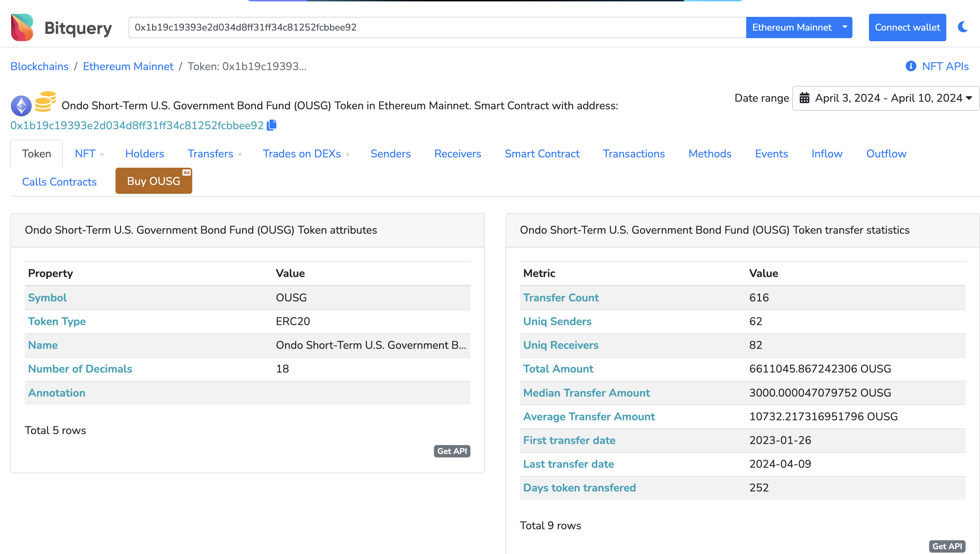Click the contract address link
Viewport: 980px width, 554px height.
click(x=137, y=125)
